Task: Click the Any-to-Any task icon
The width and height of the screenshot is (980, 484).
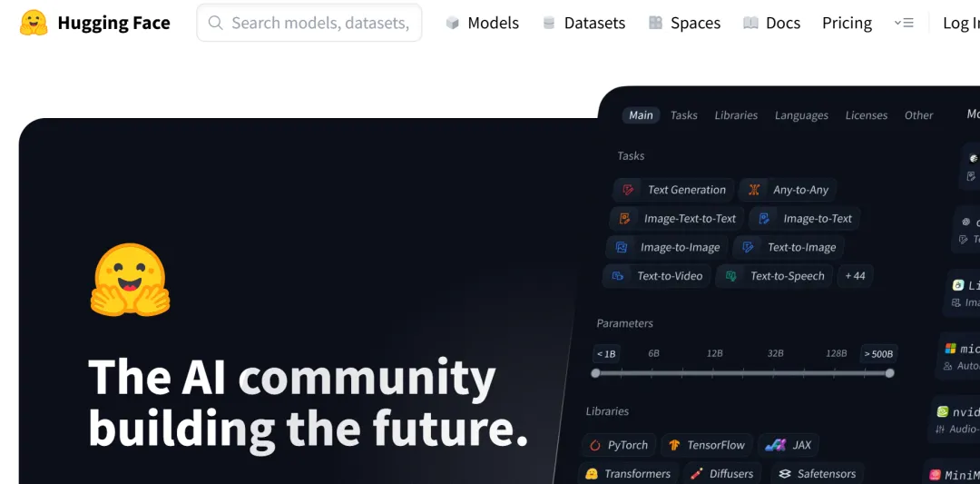Action: click(754, 190)
